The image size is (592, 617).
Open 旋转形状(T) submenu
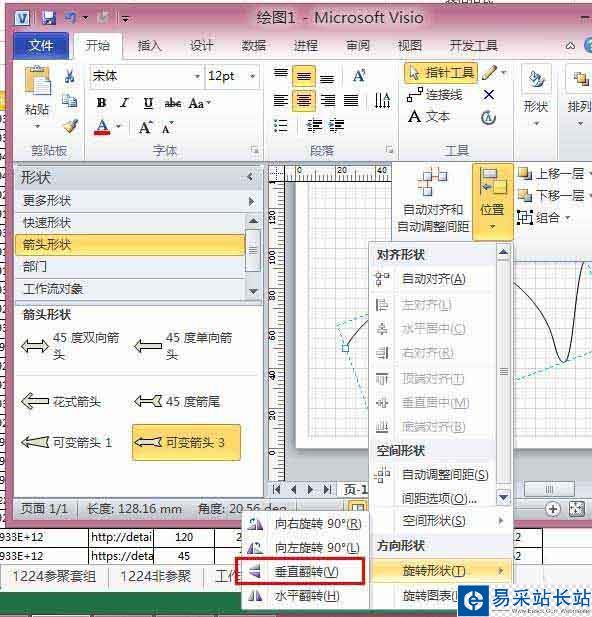click(442, 570)
